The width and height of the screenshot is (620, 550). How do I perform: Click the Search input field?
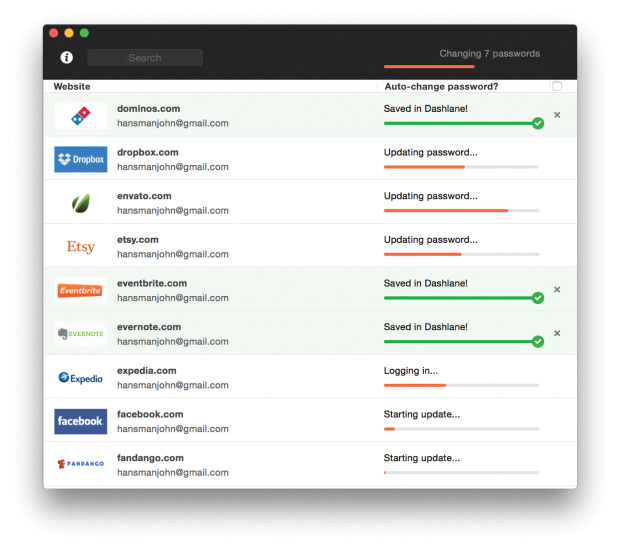145,58
